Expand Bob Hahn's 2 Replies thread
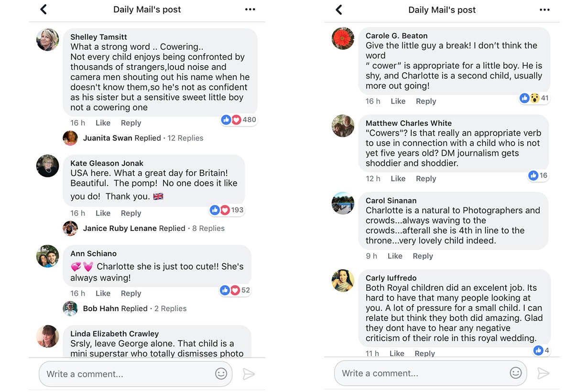Screen dimensions: 588x392 170,308
